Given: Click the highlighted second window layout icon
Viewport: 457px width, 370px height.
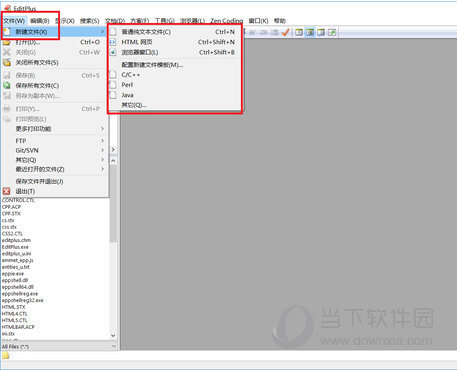Looking at the screenshot, I should click(x=310, y=32).
